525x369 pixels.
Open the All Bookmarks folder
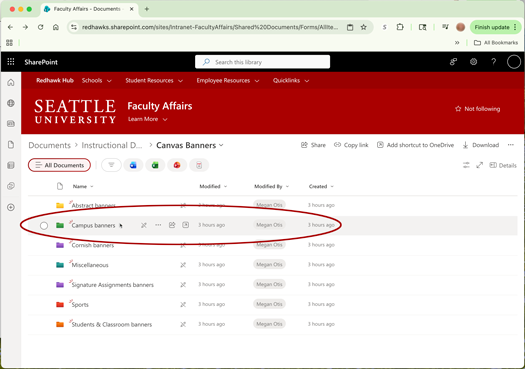[496, 43]
